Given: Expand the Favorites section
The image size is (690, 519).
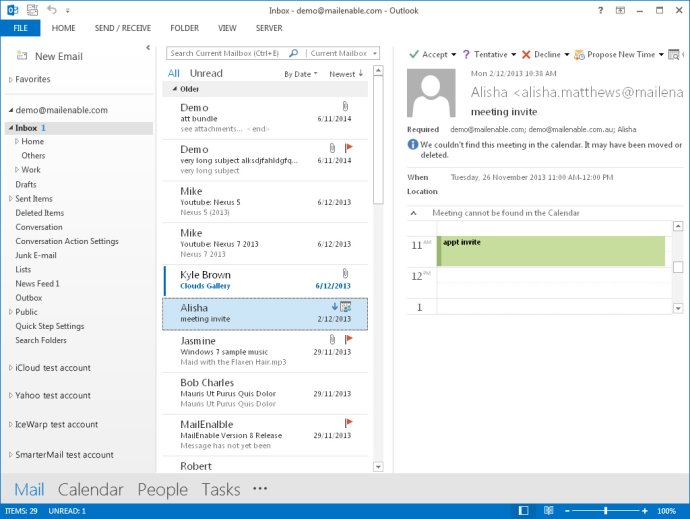Looking at the screenshot, I should point(11,80).
